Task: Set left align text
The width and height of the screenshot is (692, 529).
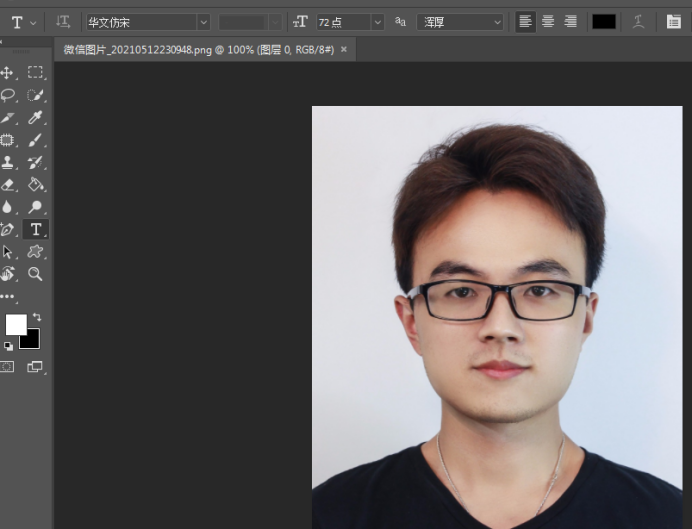Action: [525, 22]
